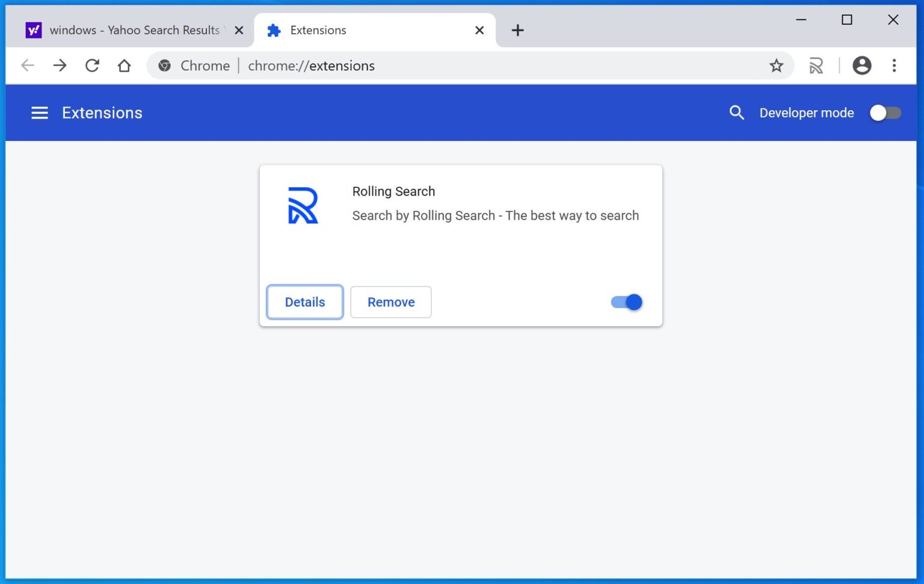Select the Extensions browser tab
Image resolution: width=924 pixels, height=584 pixels.
375,30
